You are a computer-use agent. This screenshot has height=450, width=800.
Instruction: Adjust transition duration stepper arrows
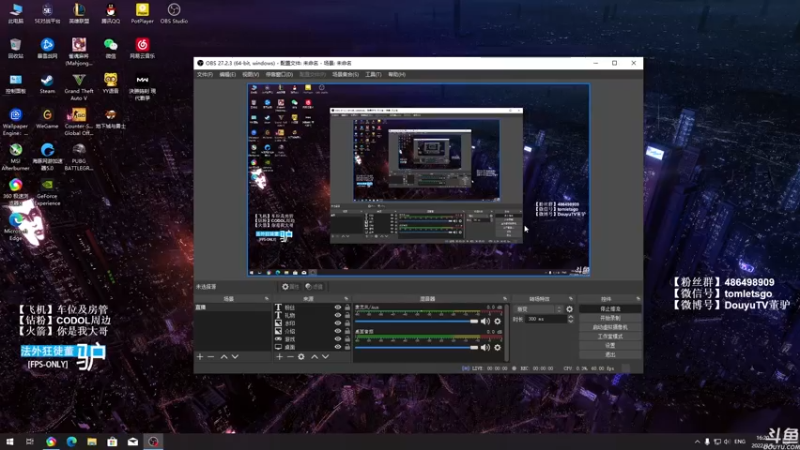point(570,319)
